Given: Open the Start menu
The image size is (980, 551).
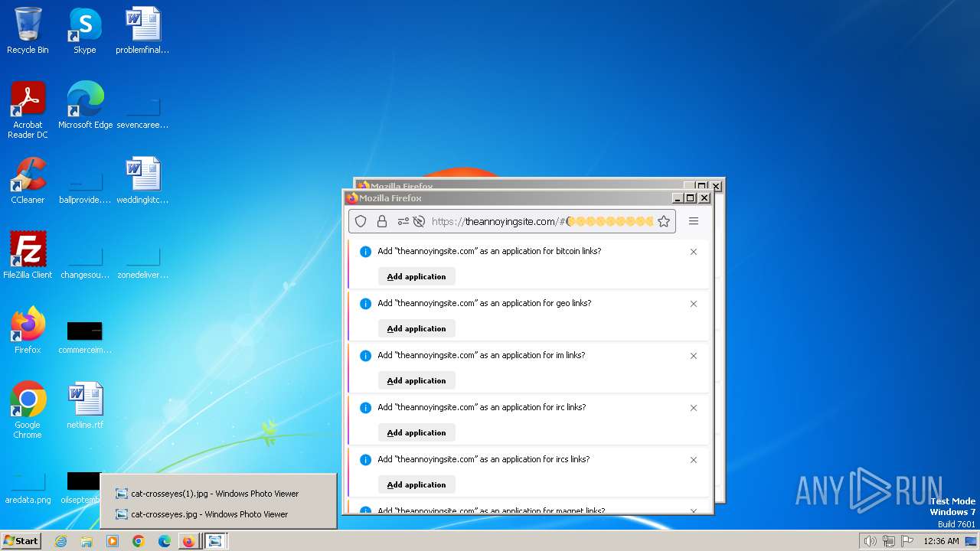Looking at the screenshot, I should (x=21, y=540).
